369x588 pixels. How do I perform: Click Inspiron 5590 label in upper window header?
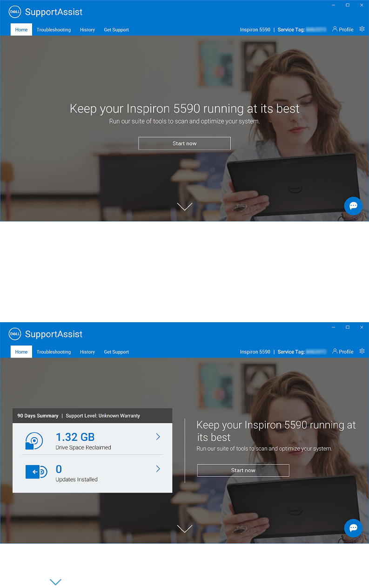click(x=255, y=30)
